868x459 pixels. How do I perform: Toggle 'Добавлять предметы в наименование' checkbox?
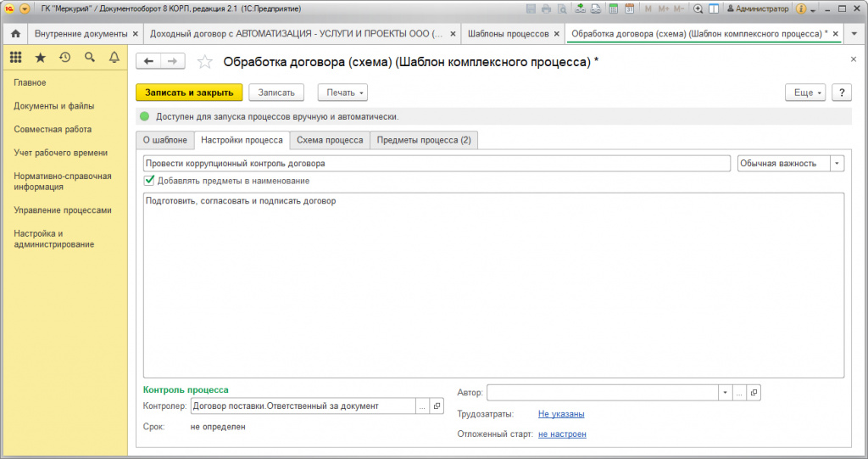(x=149, y=180)
